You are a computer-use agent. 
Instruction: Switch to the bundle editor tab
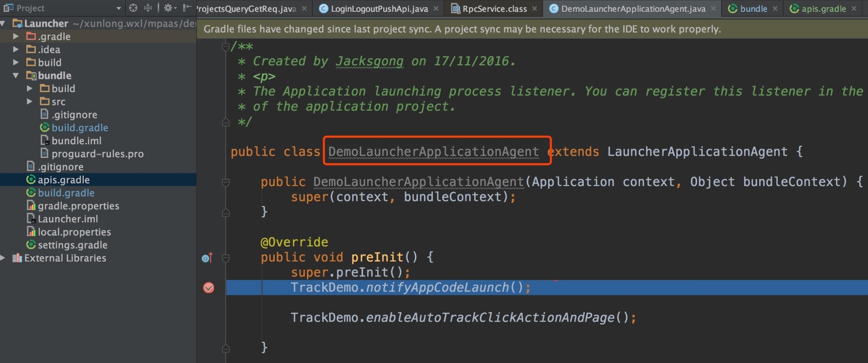click(x=753, y=9)
